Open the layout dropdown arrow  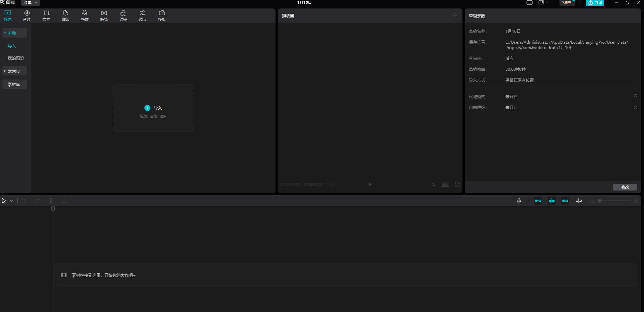pos(547,3)
